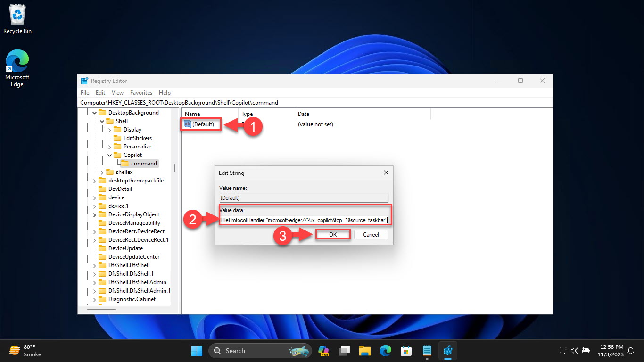Click the Type column header
The width and height of the screenshot is (644, 362).
point(266,114)
